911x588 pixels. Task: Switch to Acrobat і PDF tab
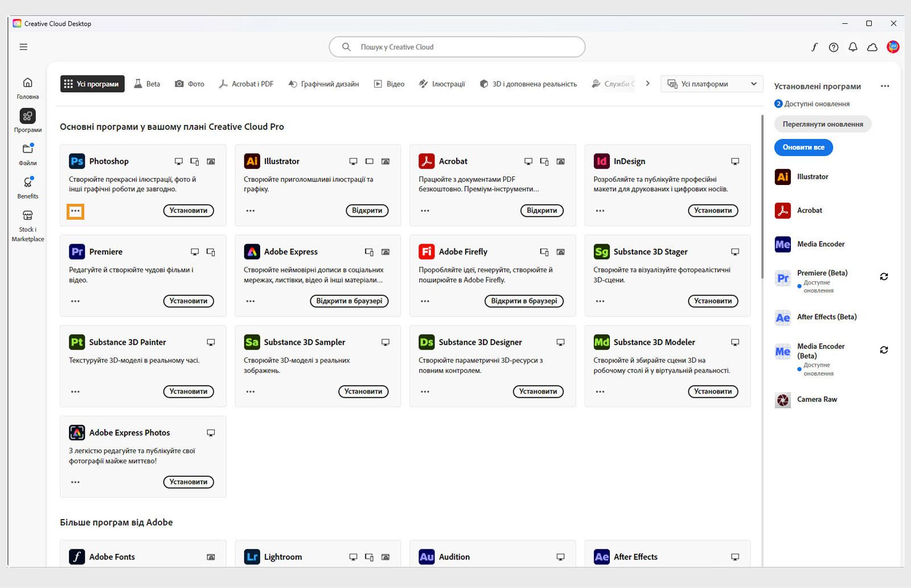(x=246, y=84)
